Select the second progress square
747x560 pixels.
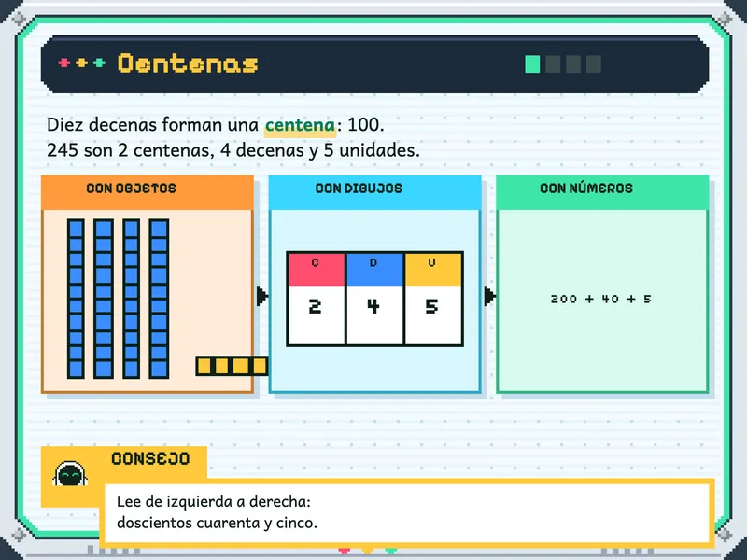coord(553,63)
